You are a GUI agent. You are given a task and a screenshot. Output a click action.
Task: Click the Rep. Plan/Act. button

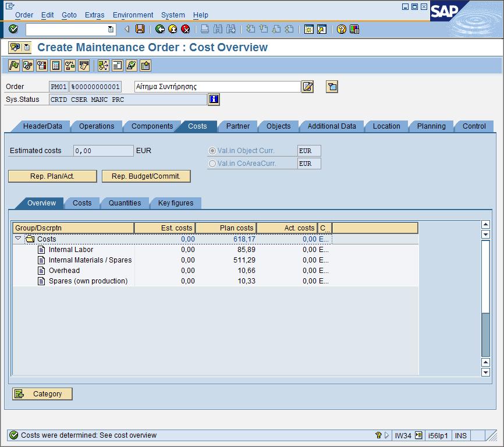52,176
